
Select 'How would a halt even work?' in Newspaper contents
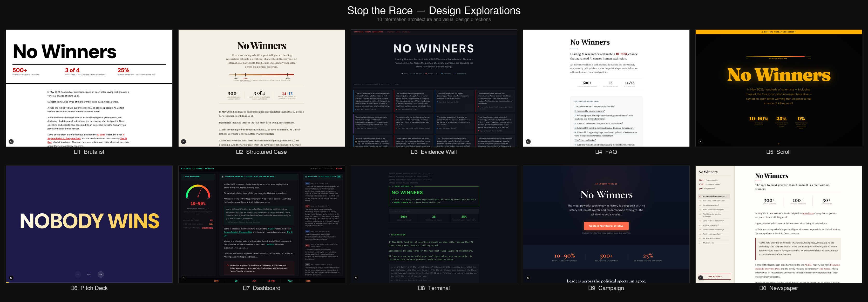click(714, 201)
